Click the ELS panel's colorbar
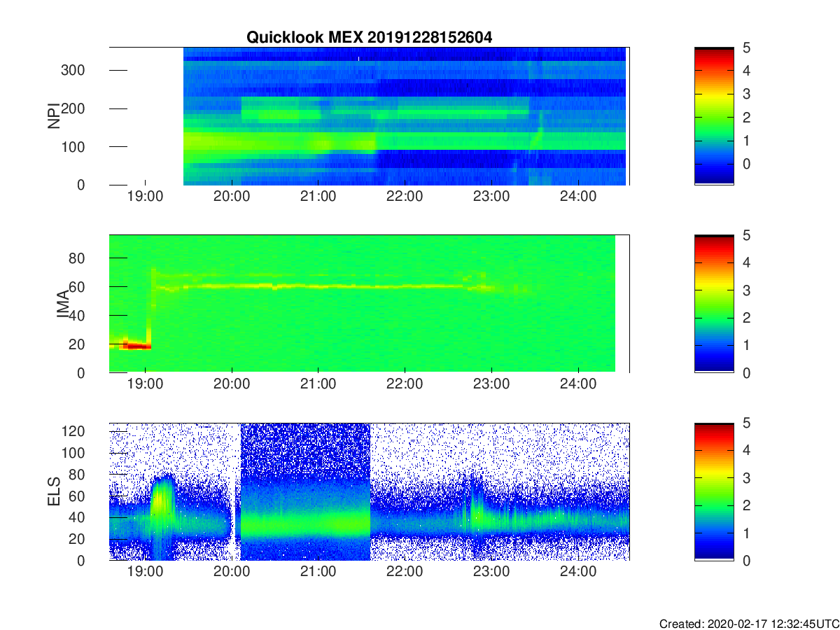840x630 pixels. pyautogui.click(x=714, y=491)
